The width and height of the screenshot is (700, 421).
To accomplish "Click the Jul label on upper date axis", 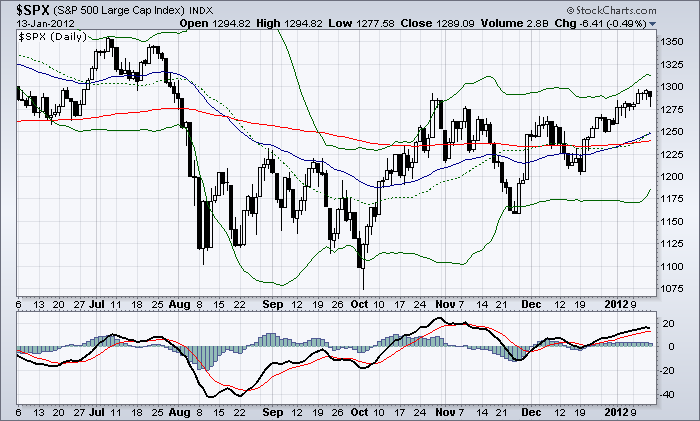I will tap(97, 304).
